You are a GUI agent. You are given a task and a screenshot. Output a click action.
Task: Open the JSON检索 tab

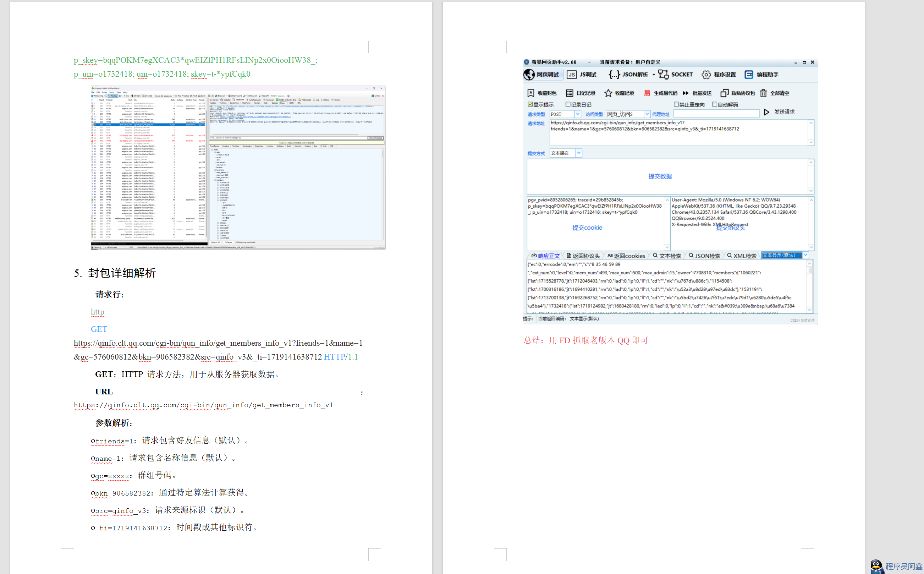point(704,256)
